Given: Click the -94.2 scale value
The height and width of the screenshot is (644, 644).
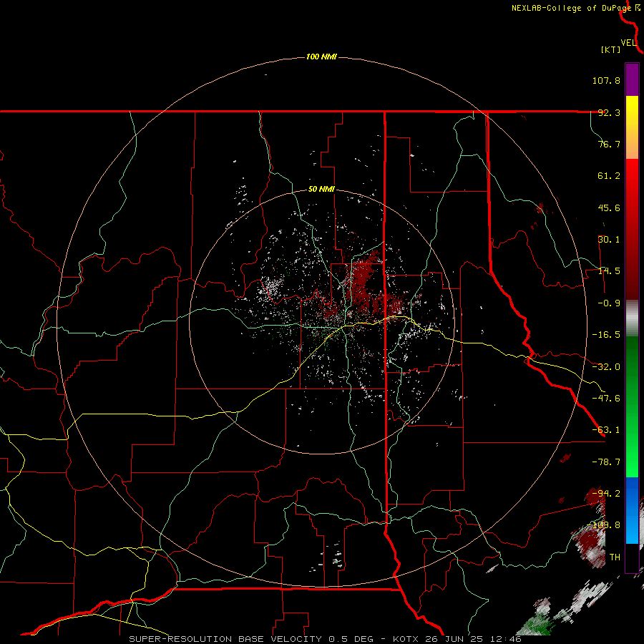Looking at the screenshot, I should click(606, 493).
